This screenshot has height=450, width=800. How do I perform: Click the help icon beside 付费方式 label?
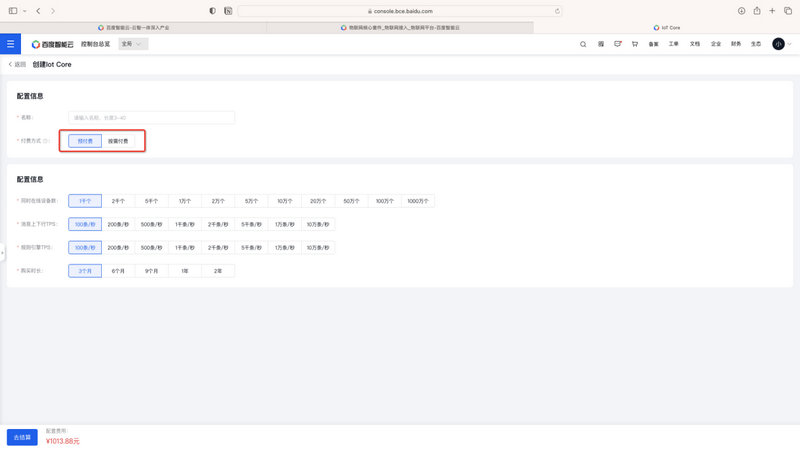pyautogui.click(x=47, y=141)
